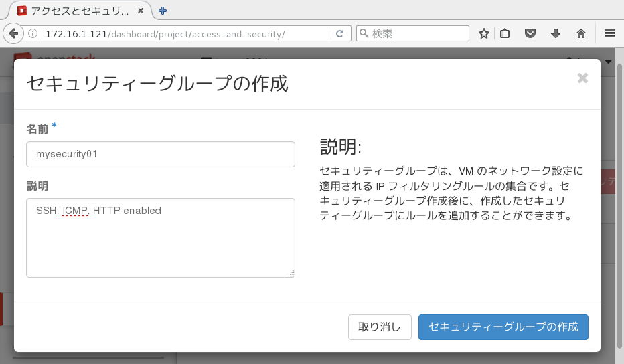Open the bookmarks list icon
This screenshot has width=624, height=364.
505,34
